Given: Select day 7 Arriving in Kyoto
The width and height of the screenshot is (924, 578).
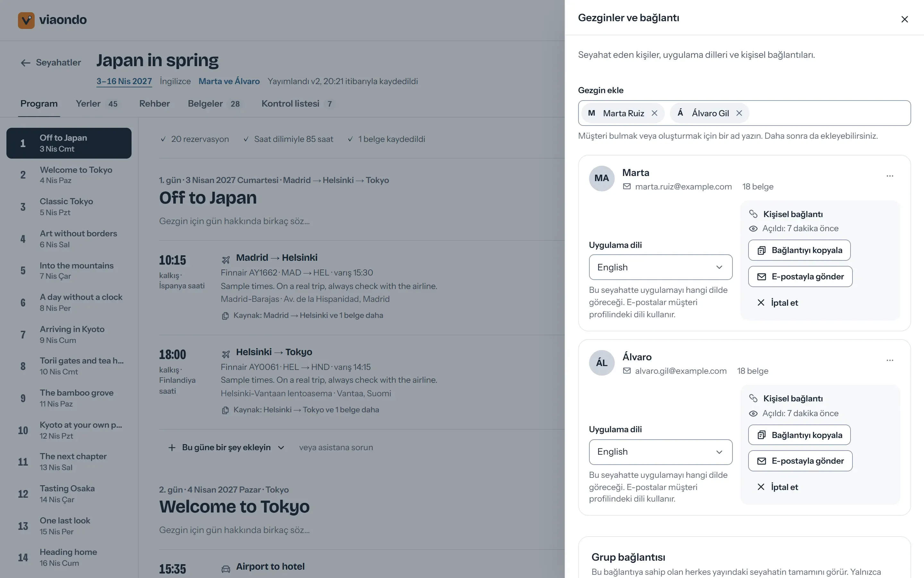Looking at the screenshot, I should (x=69, y=335).
